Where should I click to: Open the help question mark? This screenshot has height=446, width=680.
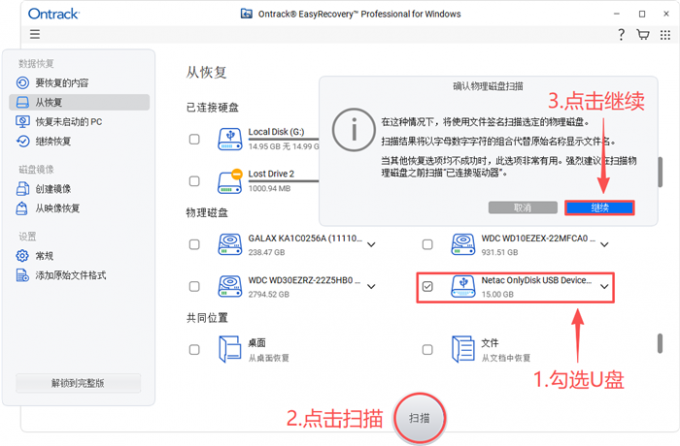click(621, 34)
